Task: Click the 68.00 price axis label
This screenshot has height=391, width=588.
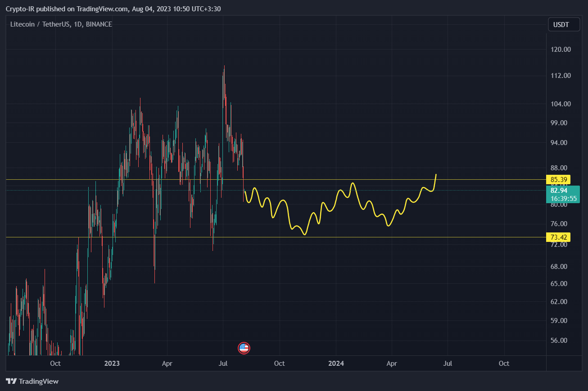Action: tap(559, 266)
